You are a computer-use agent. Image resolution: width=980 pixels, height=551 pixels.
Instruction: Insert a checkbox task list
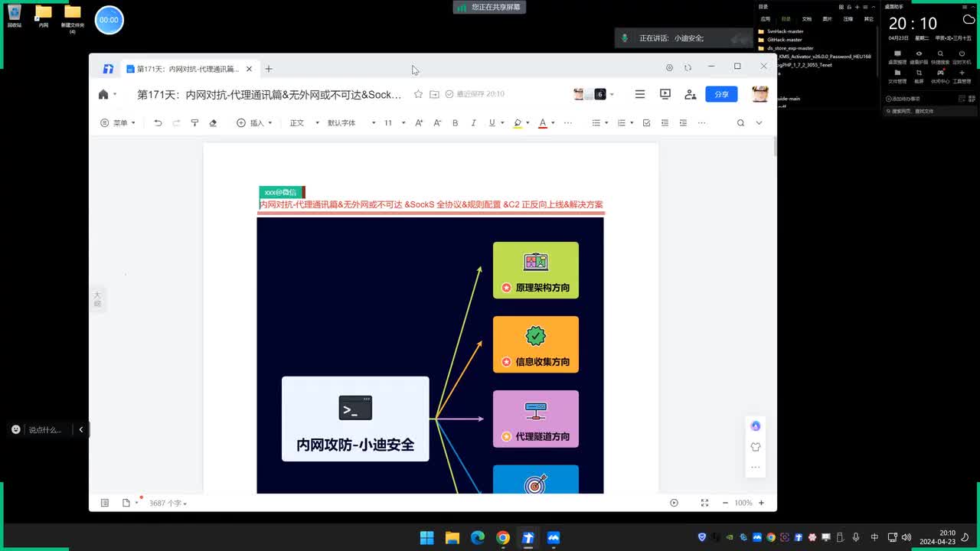coord(646,122)
